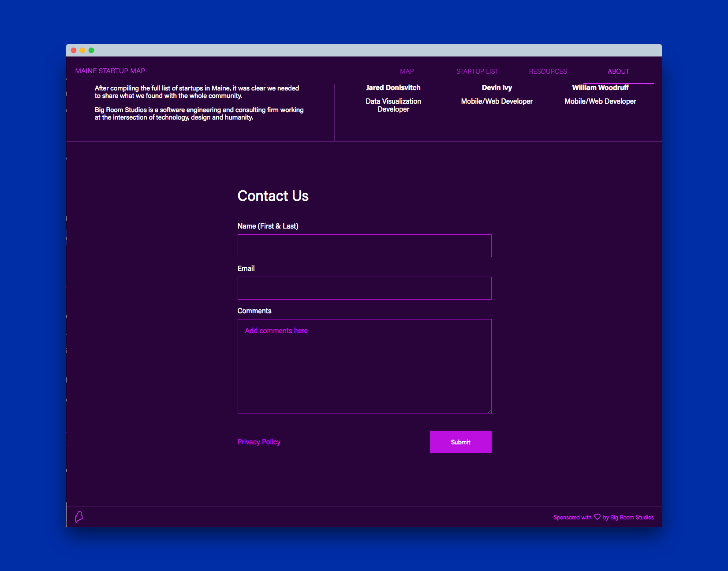Click the Email field label
The width and height of the screenshot is (728, 571).
click(246, 268)
